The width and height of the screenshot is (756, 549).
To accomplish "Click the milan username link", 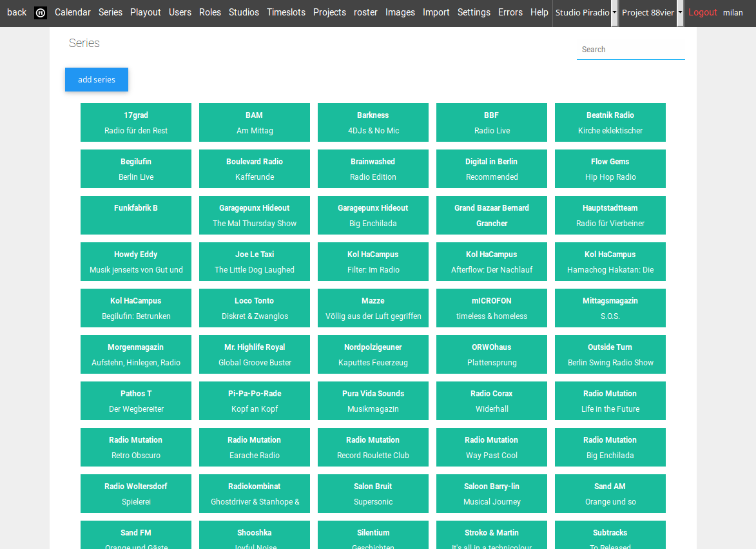I will pyautogui.click(x=733, y=13).
